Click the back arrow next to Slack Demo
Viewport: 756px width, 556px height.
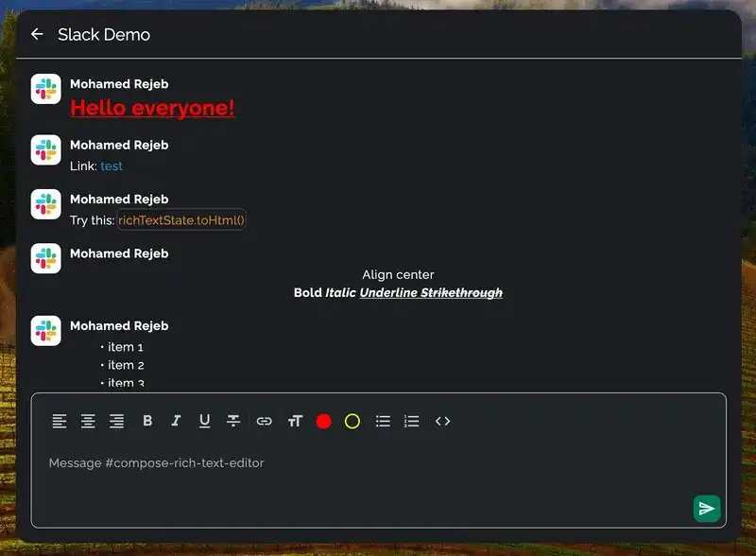point(37,34)
